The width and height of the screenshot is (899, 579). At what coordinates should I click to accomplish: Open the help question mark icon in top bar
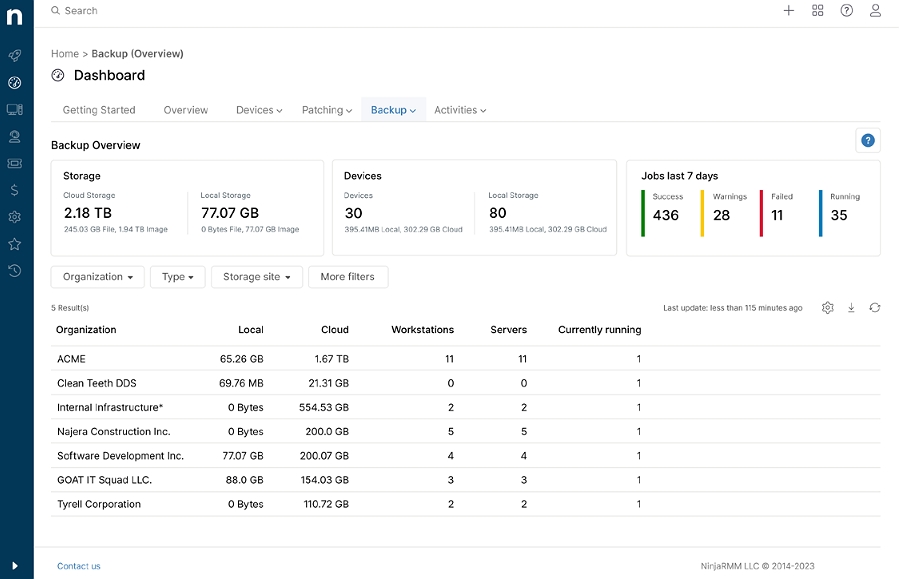pos(846,10)
